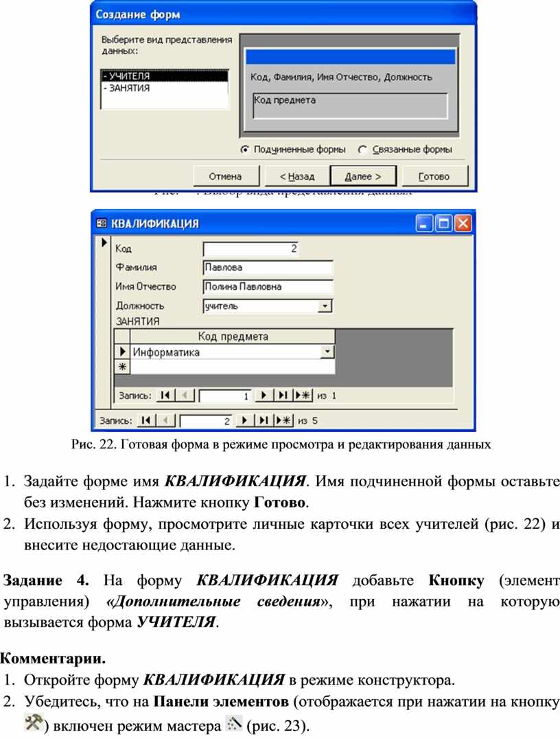This screenshot has width=560, height=739.
Task: Click the ЗАНЯТИЯ subform label
Action: pyautogui.click(x=137, y=321)
